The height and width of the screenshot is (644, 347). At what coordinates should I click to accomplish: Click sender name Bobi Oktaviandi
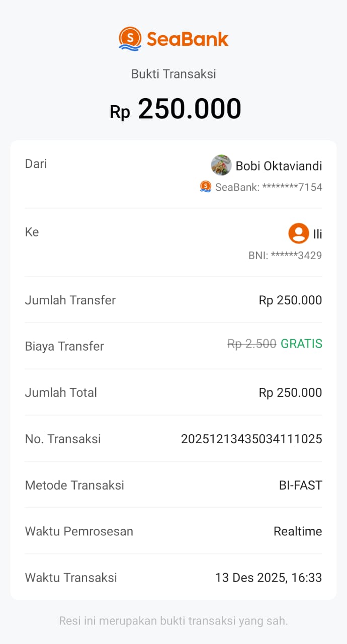[279, 166]
